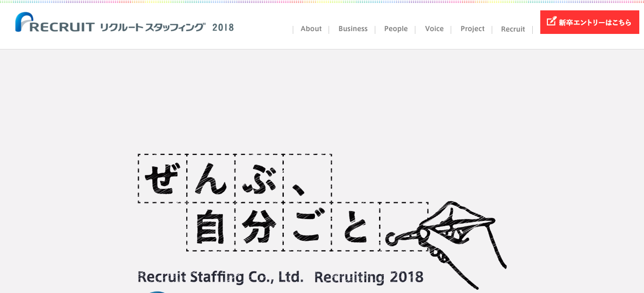Screen dimensions: 644x293
Task: Click the dashed box with と character
Action: coord(356,227)
